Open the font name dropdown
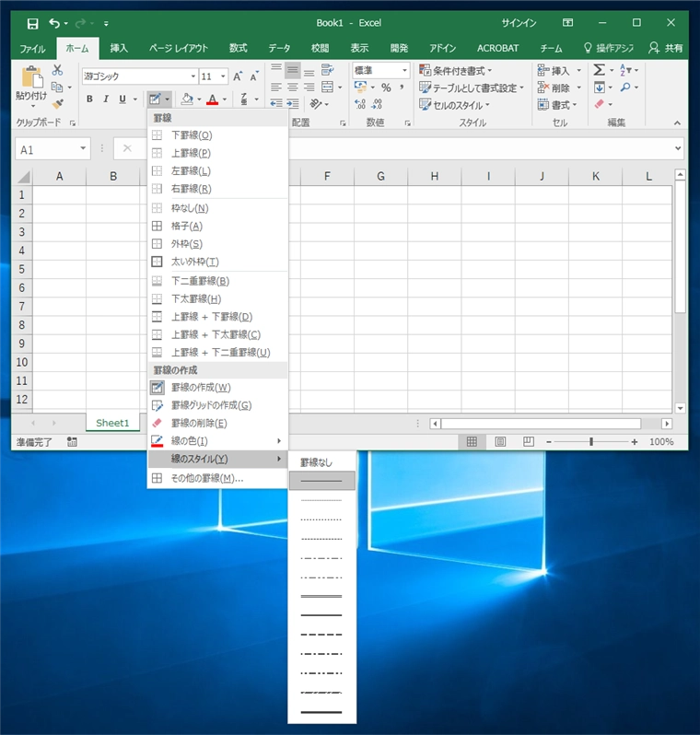700x735 pixels. [192, 76]
